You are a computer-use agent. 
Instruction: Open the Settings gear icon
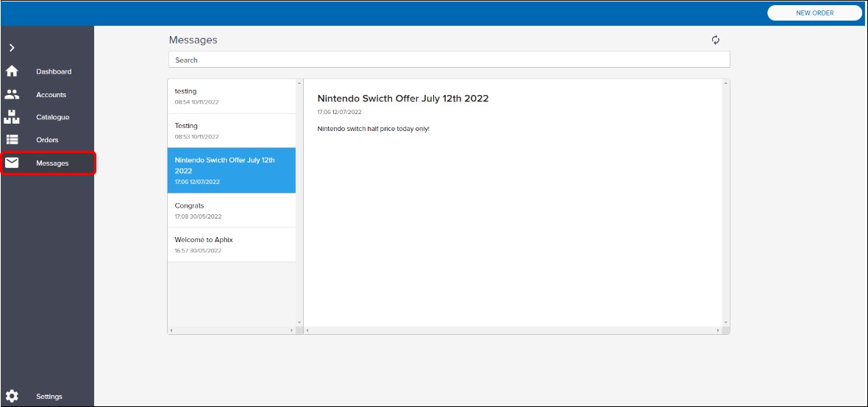click(12, 396)
